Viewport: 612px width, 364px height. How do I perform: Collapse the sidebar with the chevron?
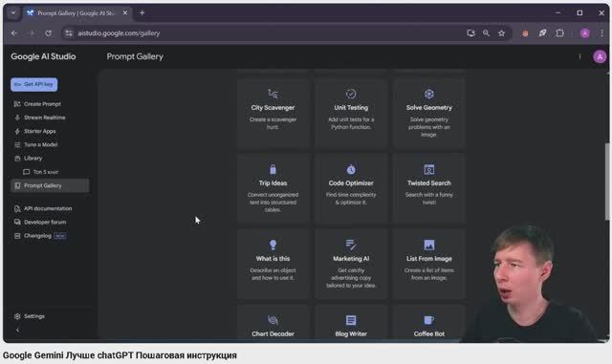(17, 330)
